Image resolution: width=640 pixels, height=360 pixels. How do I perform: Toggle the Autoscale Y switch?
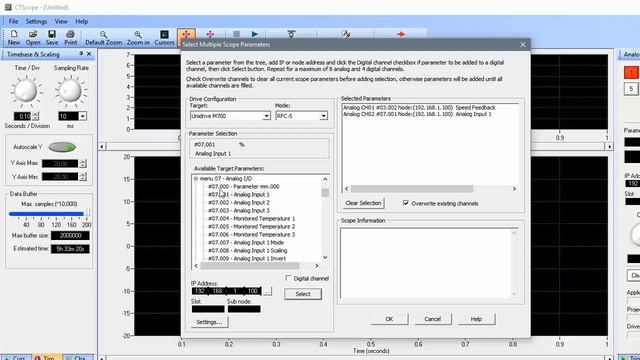point(62,147)
